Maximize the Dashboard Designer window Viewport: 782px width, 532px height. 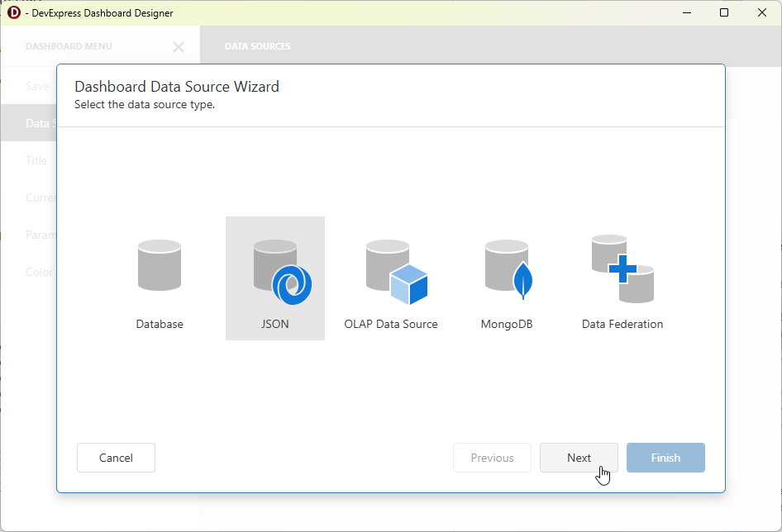724,12
